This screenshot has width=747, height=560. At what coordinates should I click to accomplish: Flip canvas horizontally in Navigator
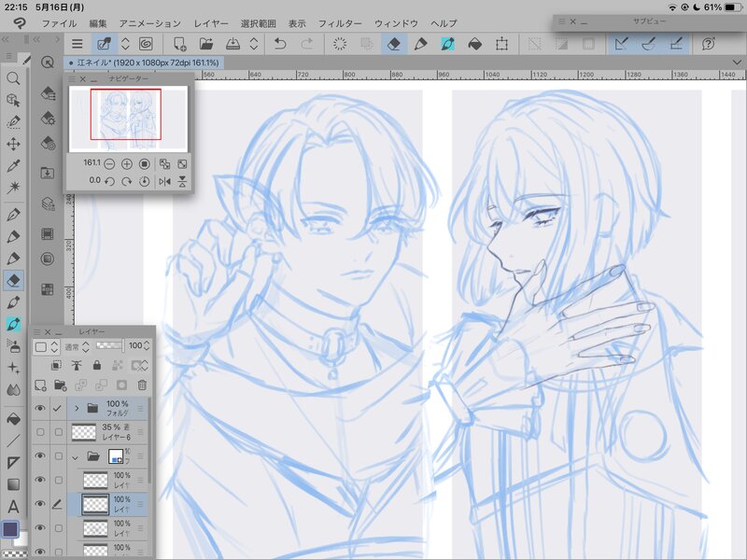(164, 181)
